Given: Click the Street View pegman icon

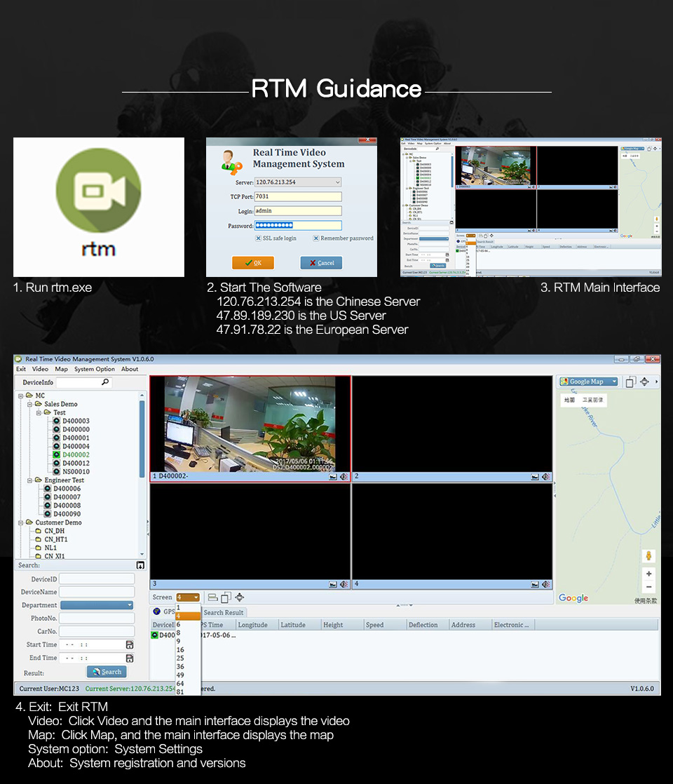Looking at the screenshot, I should coord(648,555).
